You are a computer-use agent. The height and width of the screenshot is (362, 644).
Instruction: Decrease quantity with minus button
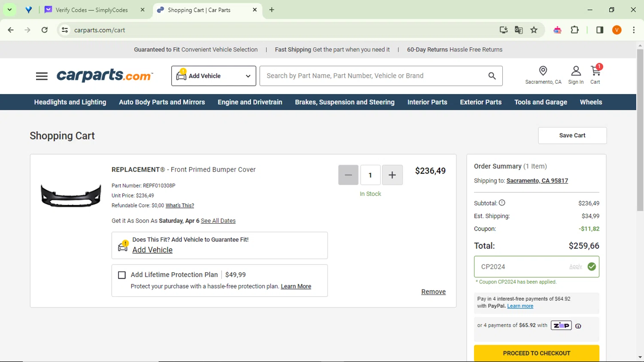348,175
